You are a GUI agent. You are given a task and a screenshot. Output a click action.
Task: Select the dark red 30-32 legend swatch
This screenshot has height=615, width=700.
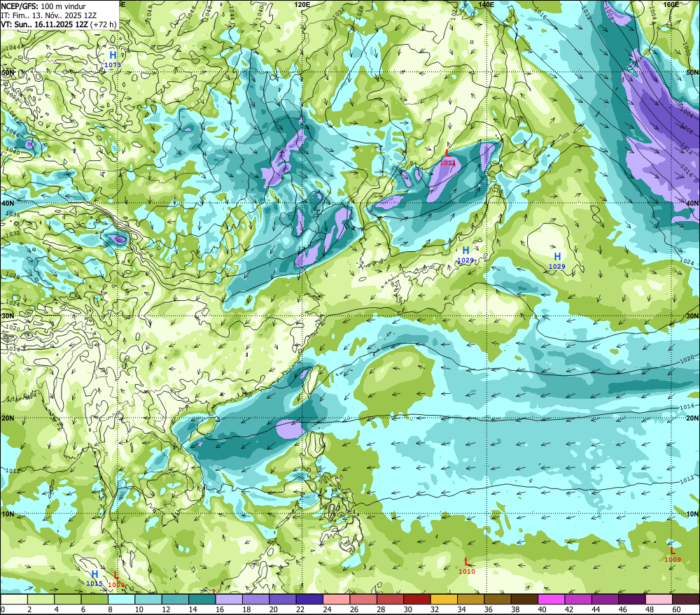tap(417, 599)
